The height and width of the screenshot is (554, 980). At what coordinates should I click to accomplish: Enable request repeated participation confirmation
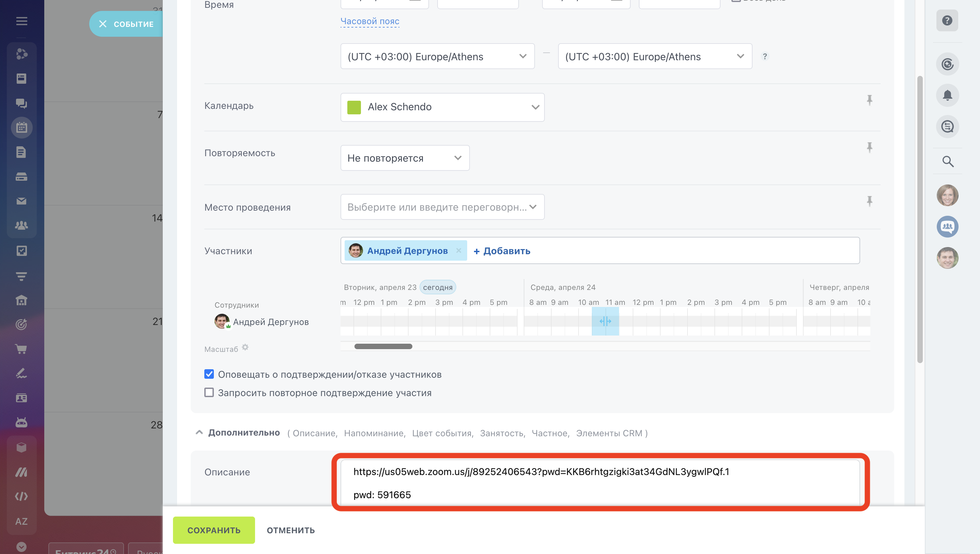tap(209, 392)
